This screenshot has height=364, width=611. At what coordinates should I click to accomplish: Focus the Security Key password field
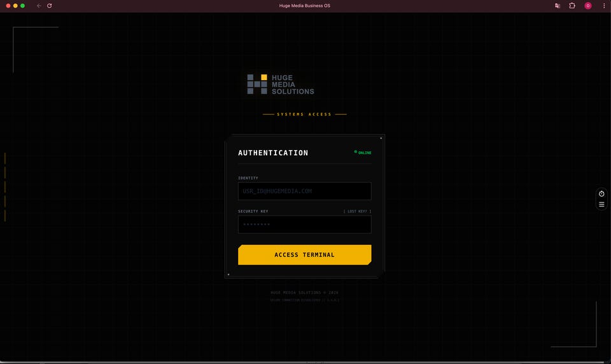[x=305, y=225]
